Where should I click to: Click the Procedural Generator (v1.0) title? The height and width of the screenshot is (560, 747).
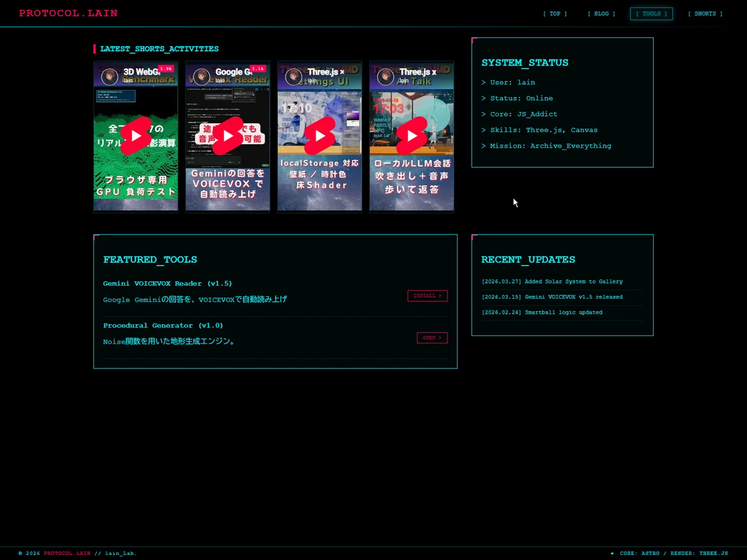163,325
